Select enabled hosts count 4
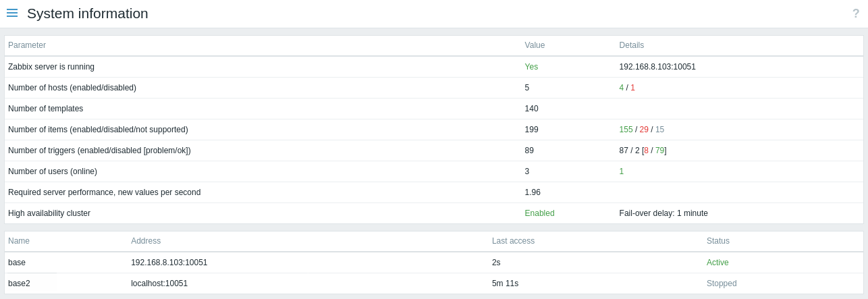Screen dimensions: 868x299 [x=622, y=88]
